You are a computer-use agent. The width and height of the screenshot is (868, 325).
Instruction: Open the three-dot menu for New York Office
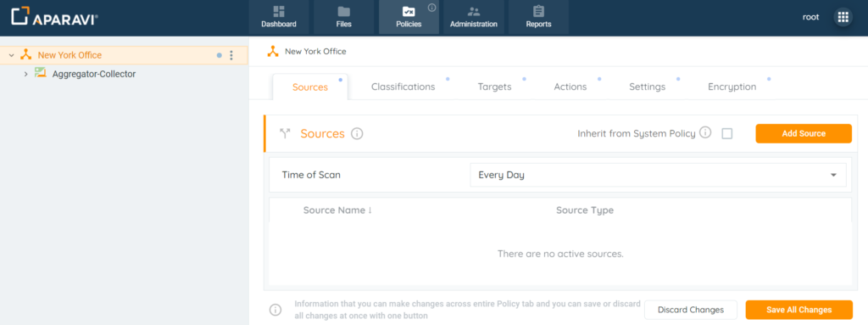[231, 55]
